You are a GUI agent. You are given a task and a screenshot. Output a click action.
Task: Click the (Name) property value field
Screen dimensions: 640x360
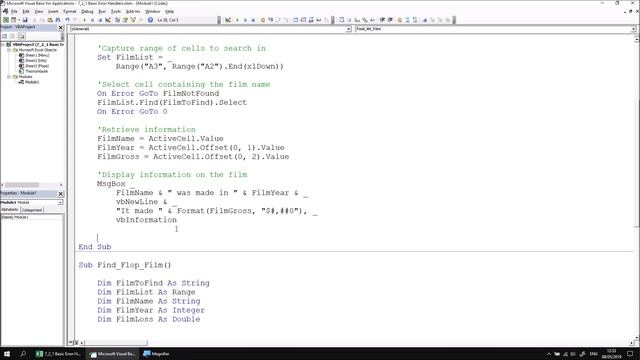point(39,217)
